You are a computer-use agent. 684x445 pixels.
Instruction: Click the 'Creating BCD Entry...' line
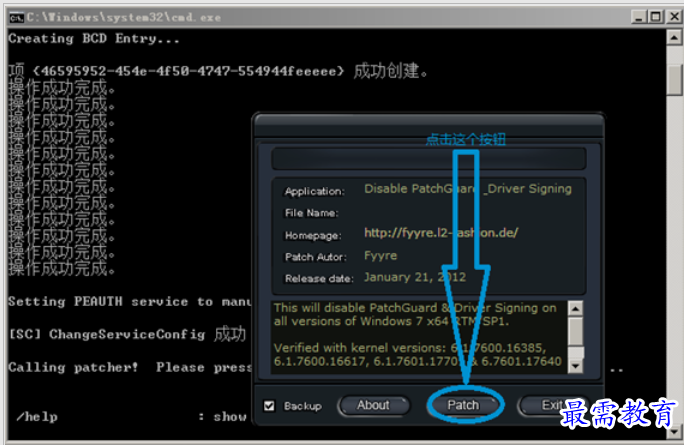[x=93, y=38]
